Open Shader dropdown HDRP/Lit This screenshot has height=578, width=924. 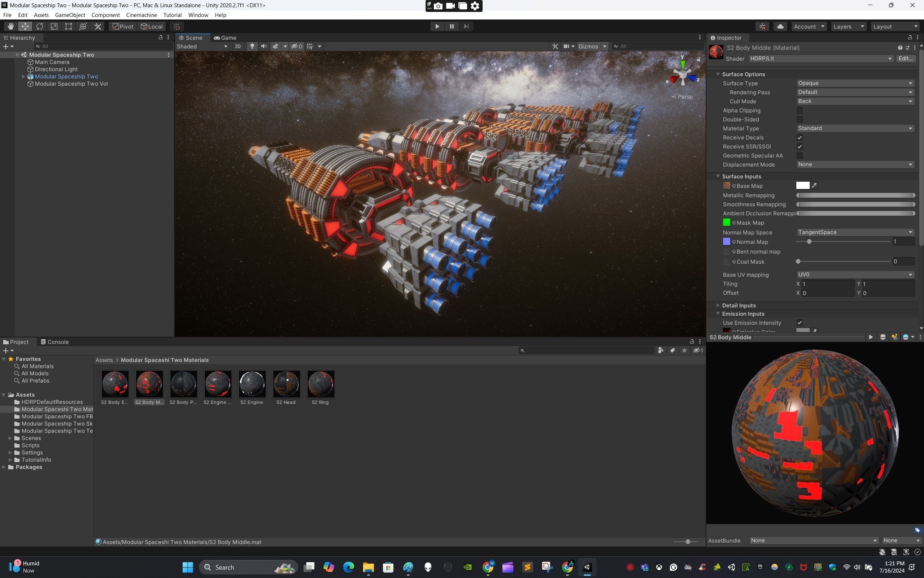[821, 59]
